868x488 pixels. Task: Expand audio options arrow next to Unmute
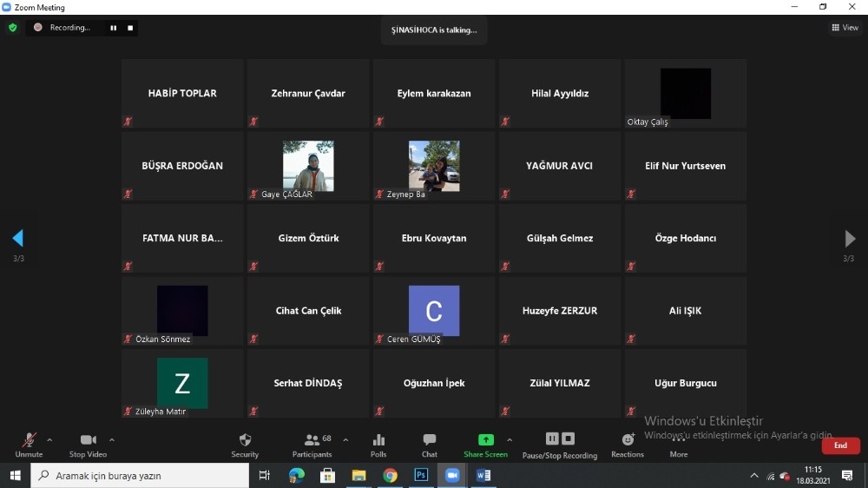(49, 439)
